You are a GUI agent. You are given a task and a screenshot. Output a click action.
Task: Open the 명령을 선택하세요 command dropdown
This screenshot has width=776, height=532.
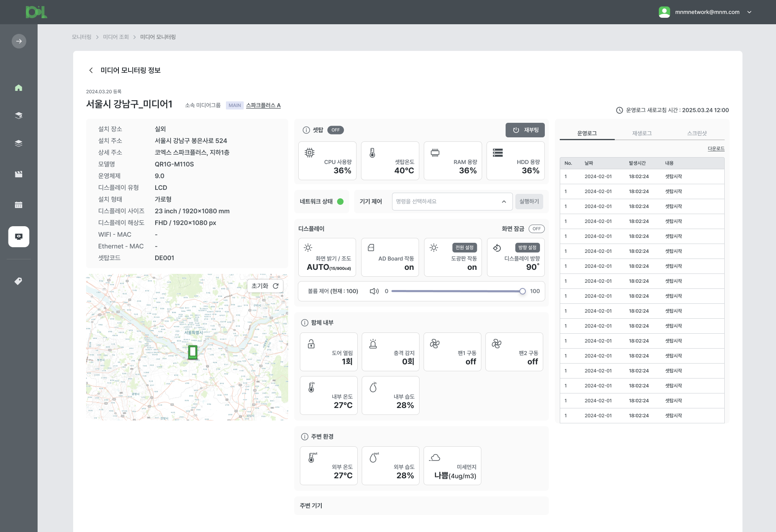[452, 202]
